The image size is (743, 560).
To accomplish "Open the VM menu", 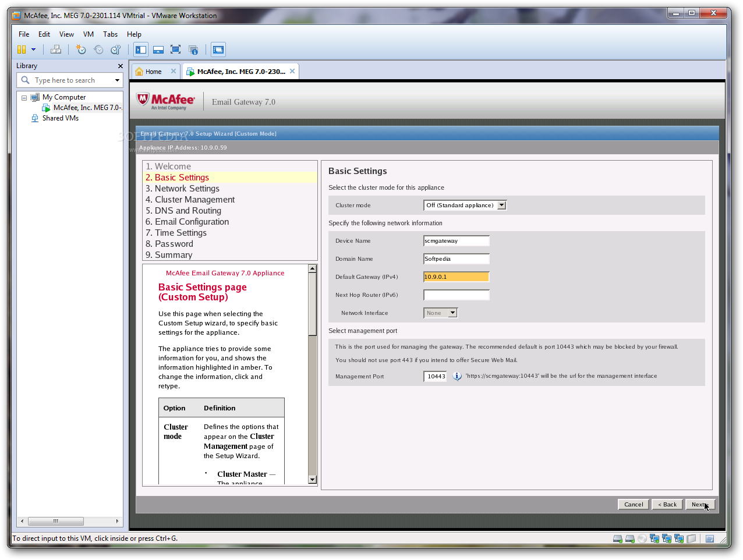I will (x=89, y=34).
